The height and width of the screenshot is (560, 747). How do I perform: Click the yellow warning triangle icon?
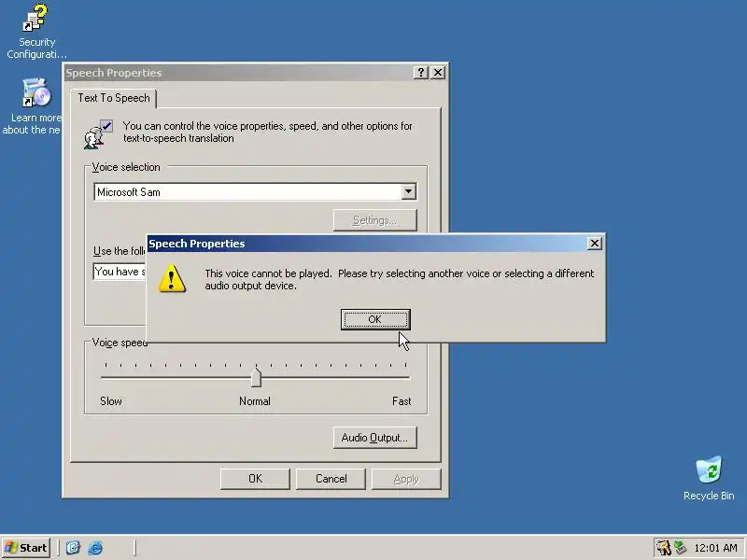[x=172, y=278]
